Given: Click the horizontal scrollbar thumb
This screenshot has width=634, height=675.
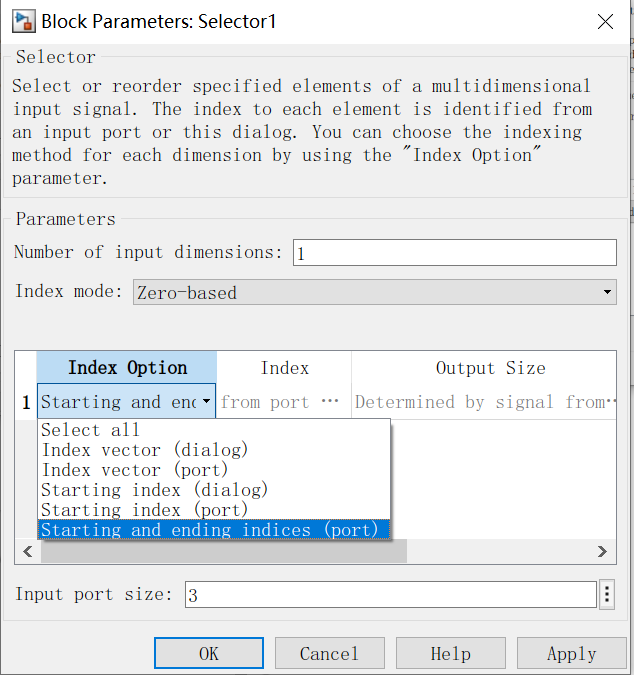Looking at the screenshot, I should [x=224, y=551].
